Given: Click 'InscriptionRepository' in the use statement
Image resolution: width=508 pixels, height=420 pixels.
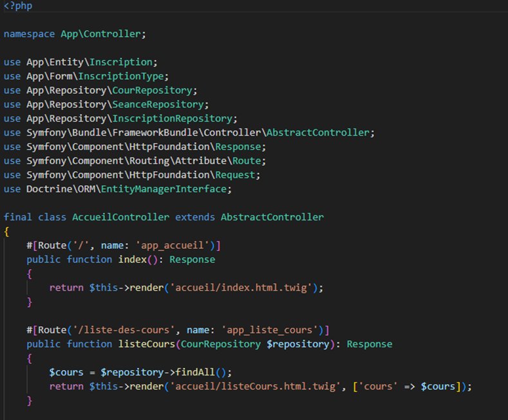Looking at the screenshot, I should pyautogui.click(x=173, y=119).
